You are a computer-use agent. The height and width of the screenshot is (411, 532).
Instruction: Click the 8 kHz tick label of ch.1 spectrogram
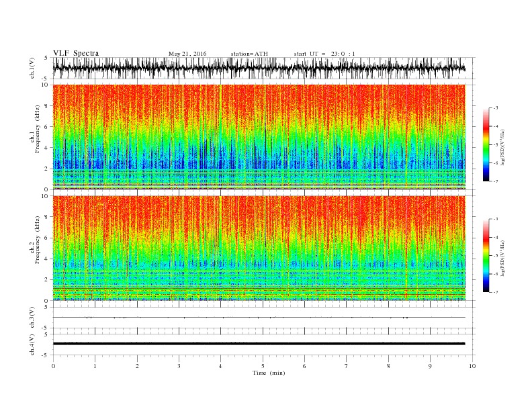tap(47, 106)
